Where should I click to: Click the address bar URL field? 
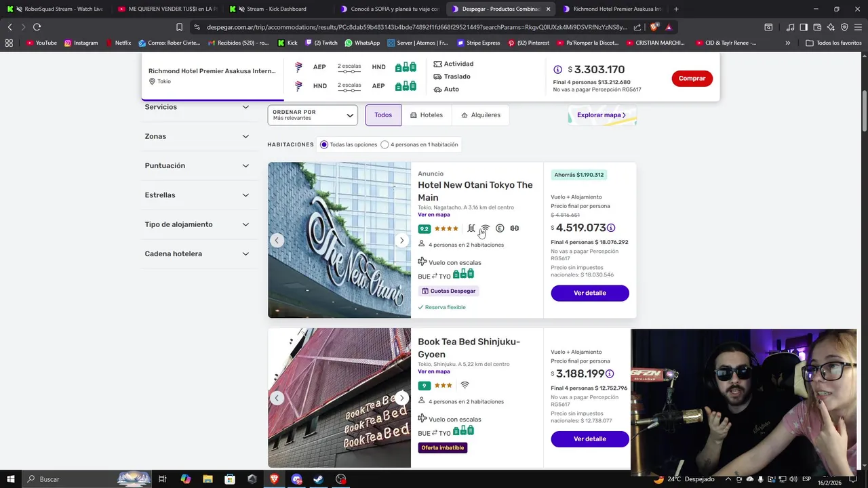click(x=417, y=27)
